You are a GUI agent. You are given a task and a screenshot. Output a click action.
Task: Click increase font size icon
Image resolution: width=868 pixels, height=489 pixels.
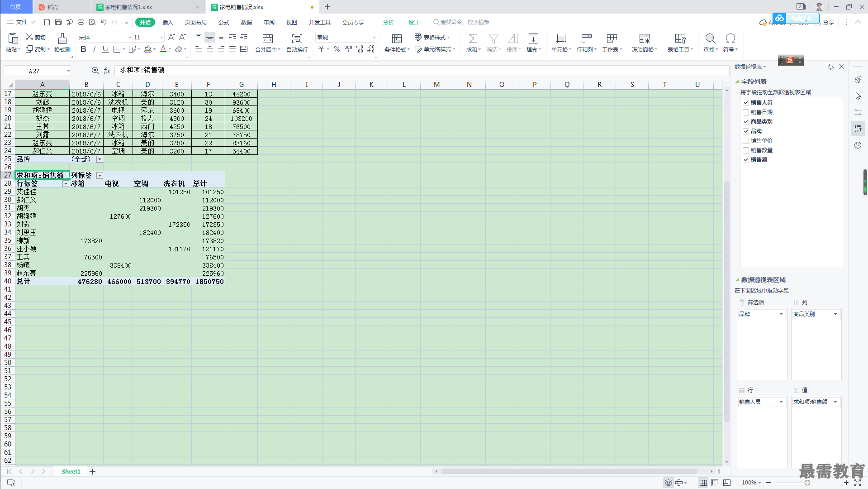pos(171,37)
